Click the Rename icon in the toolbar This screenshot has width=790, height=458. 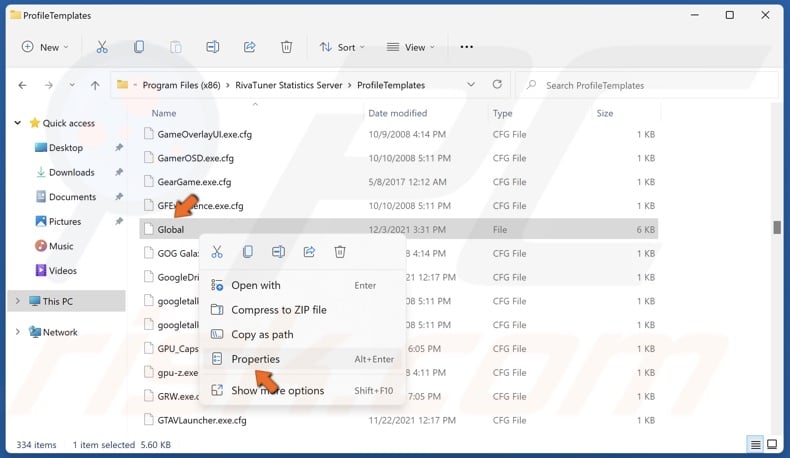pos(213,47)
